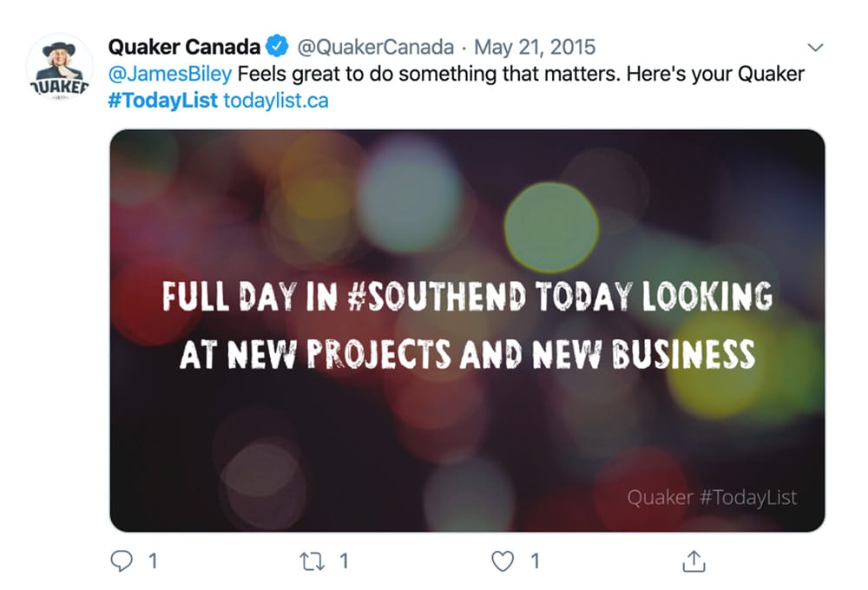Retweet this Quaker Canada tweet

tap(312, 561)
